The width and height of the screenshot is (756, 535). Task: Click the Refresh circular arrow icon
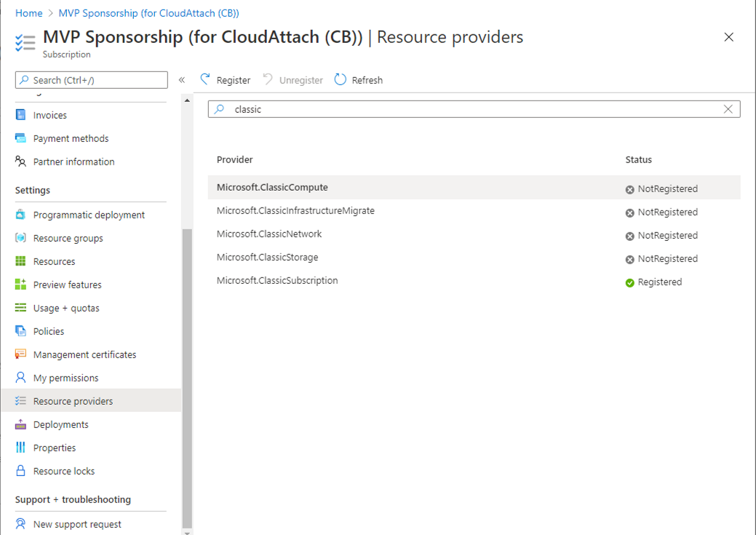[x=341, y=79]
